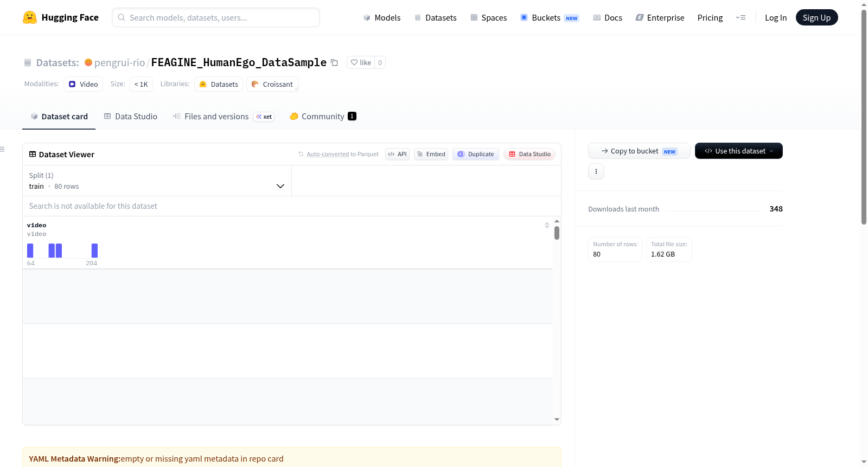The height and width of the screenshot is (467, 868).
Task: Click the YAML Metadata Warning text
Action: point(74,459)
